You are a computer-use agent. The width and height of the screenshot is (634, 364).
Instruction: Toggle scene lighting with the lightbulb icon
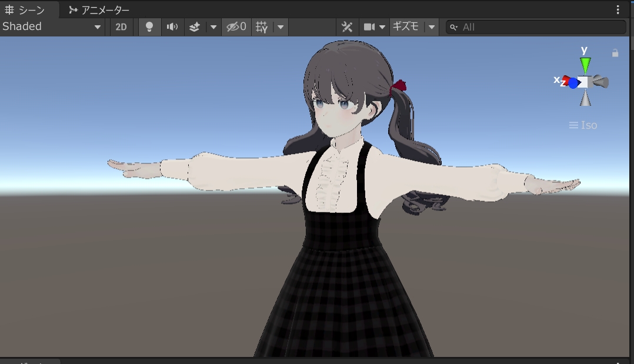(x=149, y=27)
